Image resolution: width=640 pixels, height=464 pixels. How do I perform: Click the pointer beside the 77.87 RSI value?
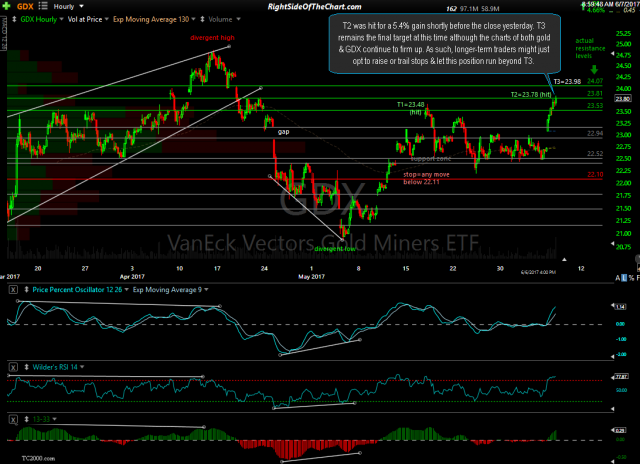point(612,377)
